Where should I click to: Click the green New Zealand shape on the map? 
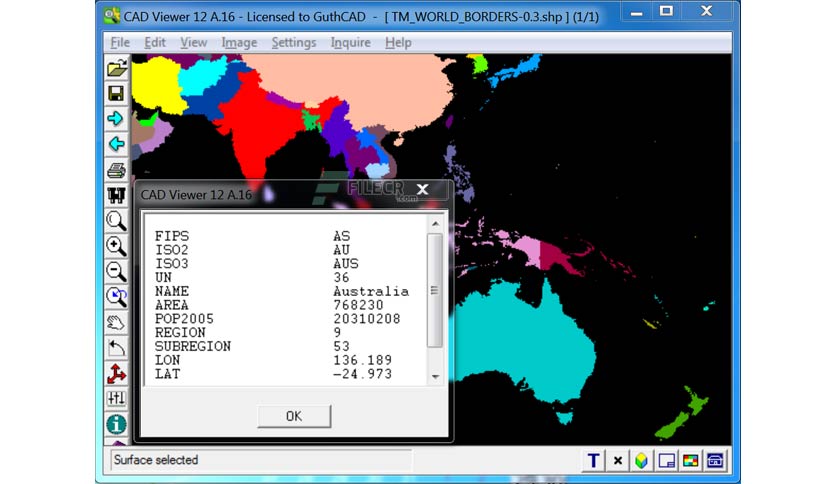[682, 413]
